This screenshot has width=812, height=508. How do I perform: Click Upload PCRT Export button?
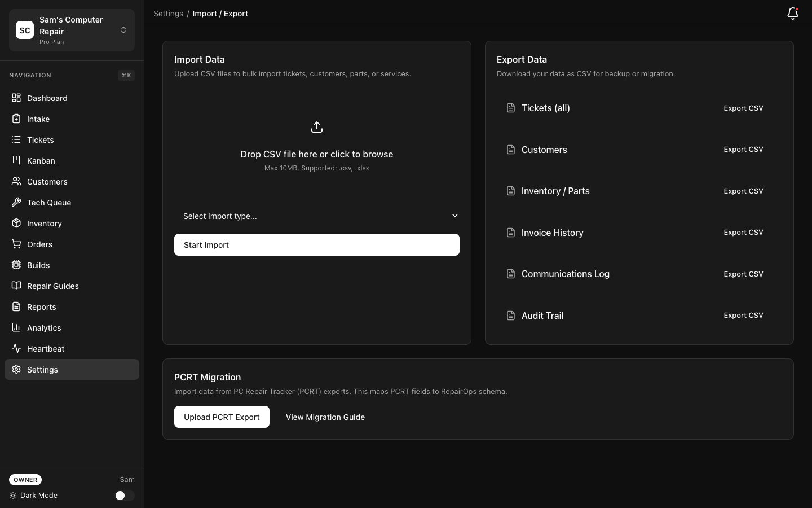tap(222, 417)
